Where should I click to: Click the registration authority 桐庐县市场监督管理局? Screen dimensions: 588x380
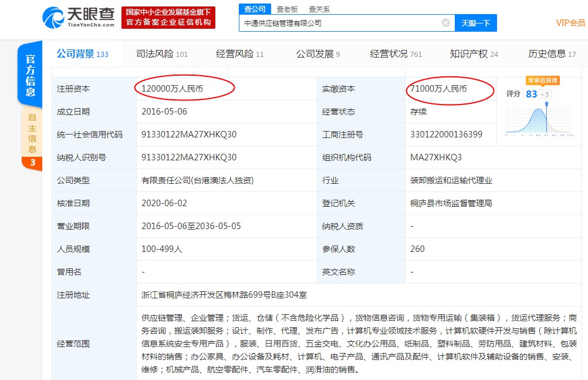click(x=451, y=203)
